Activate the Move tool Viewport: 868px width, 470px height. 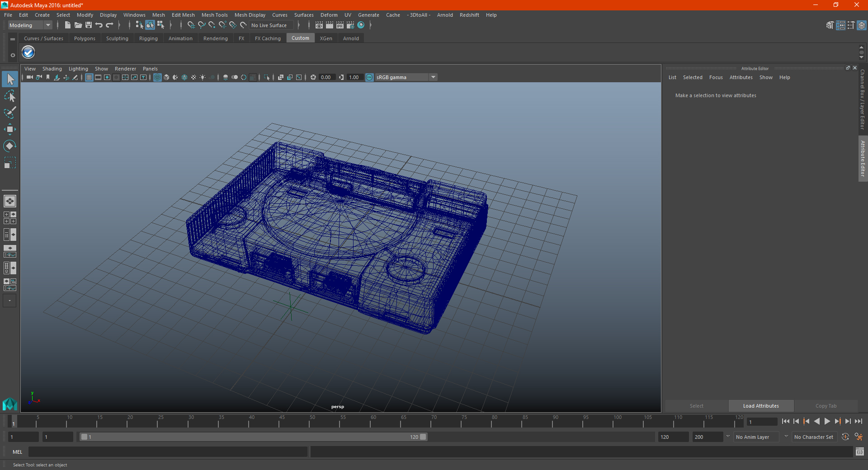[x=10, y=129]
